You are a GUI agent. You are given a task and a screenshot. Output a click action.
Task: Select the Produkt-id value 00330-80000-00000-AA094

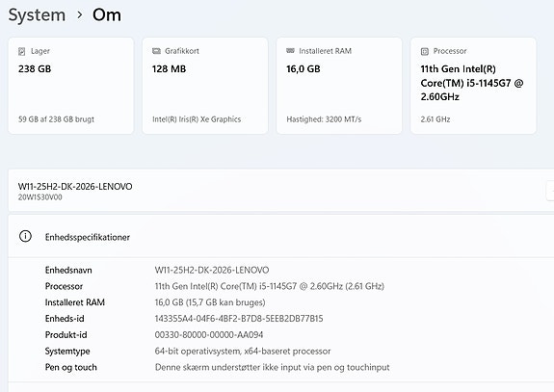point(209,335)
